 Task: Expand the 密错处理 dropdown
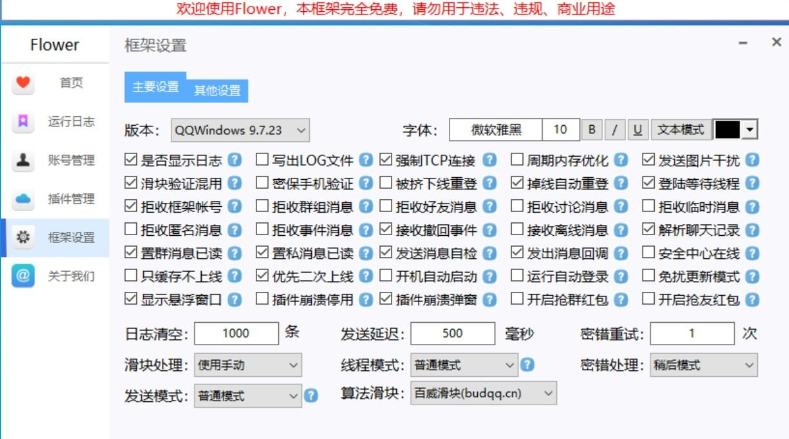point(703,365)
